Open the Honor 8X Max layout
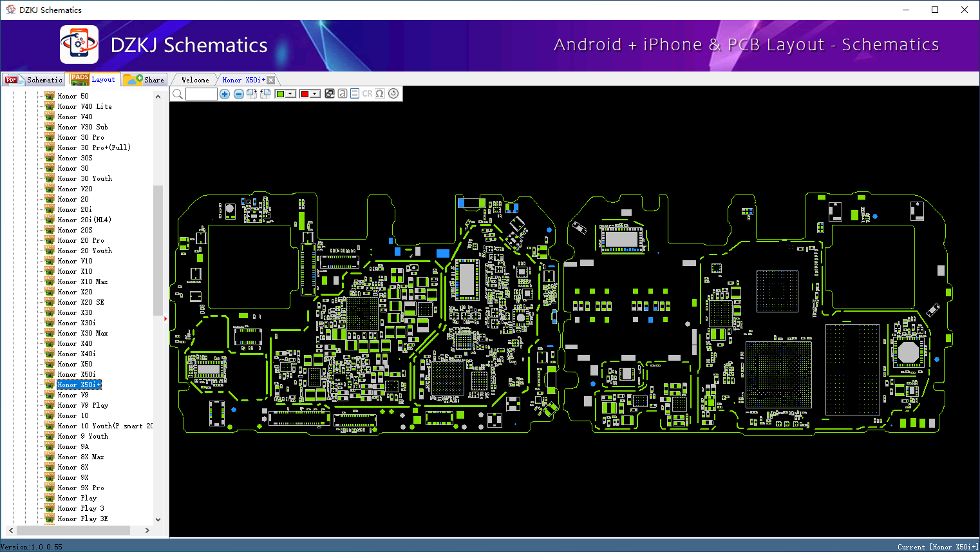This screenshot has height=552, width=980. tap(80, 457)
